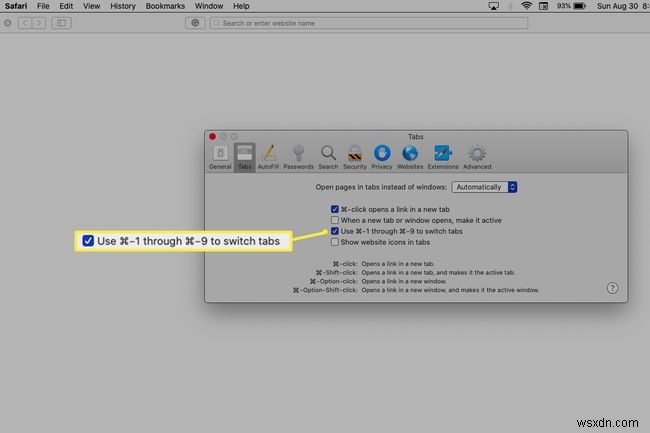Open the Privacy preferences pane
Image resolution: width=650 pixels, height=433 pixels.
[x=382, y=157]
